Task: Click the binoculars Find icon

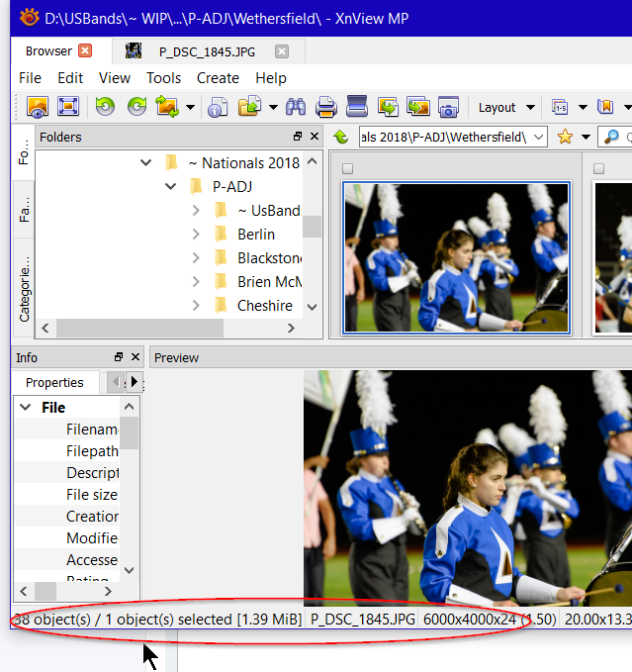Action: point(296,107)
